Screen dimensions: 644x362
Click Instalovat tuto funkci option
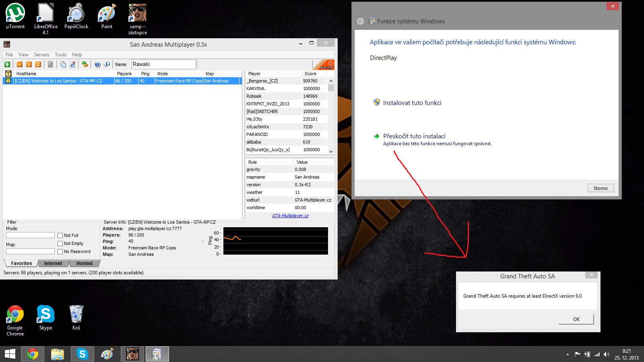[x=412, y=103]
